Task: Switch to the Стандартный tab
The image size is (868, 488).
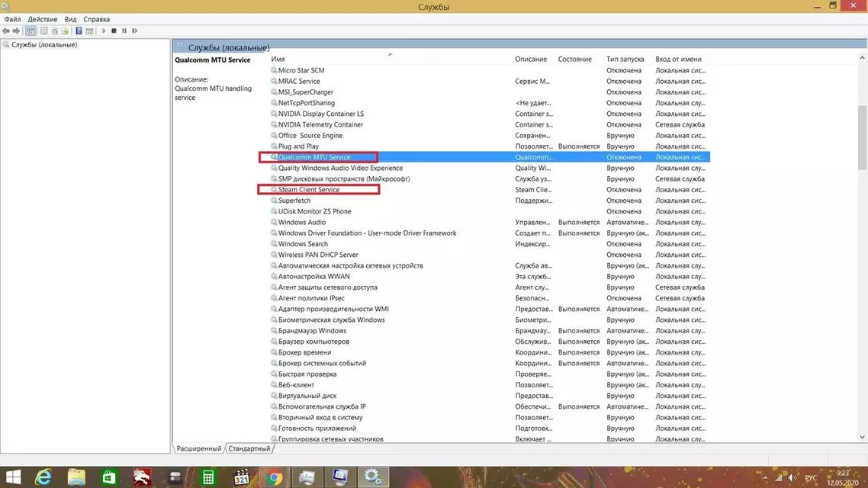Action: 249,448
